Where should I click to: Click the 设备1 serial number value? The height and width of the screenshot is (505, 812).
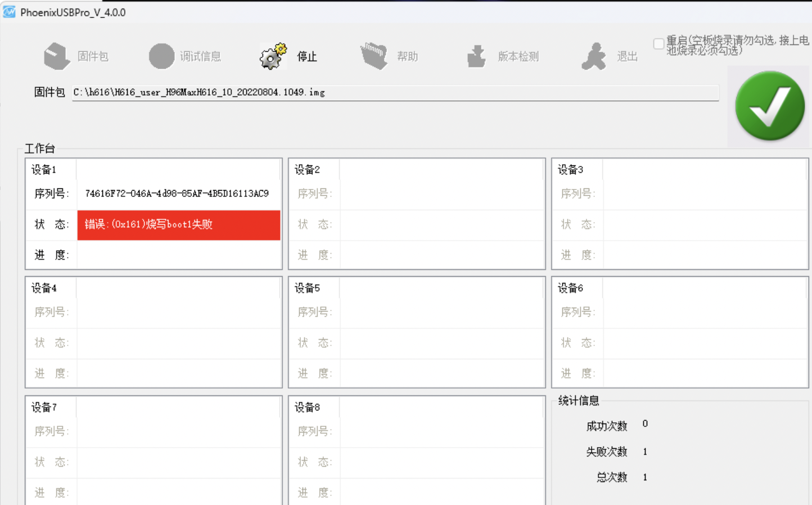177,193
